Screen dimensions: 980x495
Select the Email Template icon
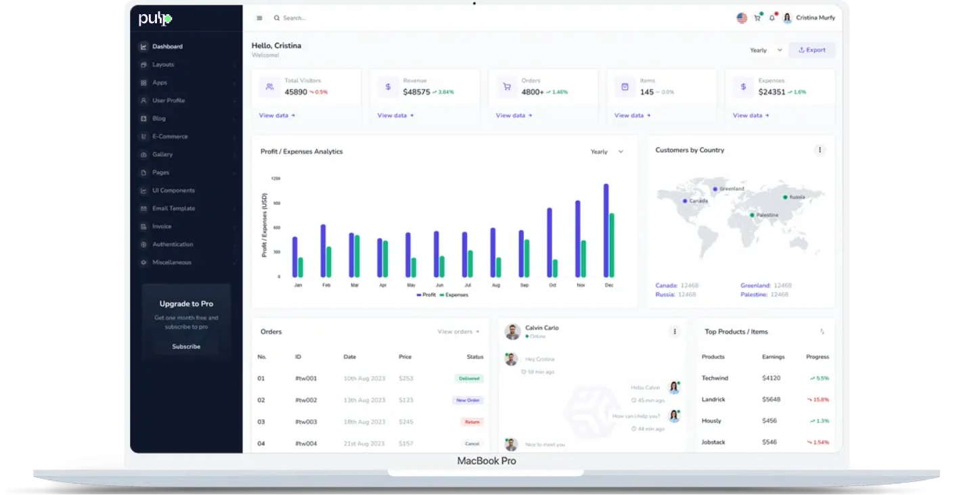143,208
